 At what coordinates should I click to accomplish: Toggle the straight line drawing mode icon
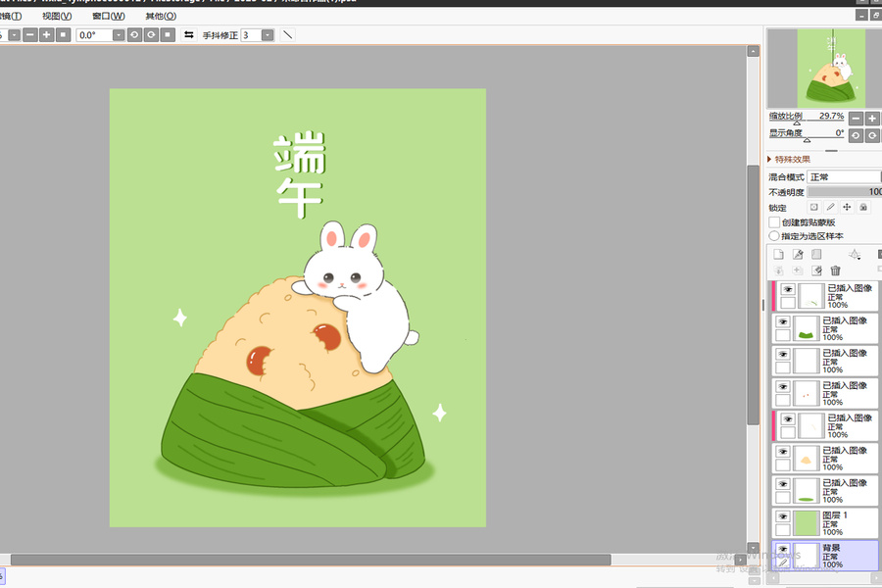[287, 35]
